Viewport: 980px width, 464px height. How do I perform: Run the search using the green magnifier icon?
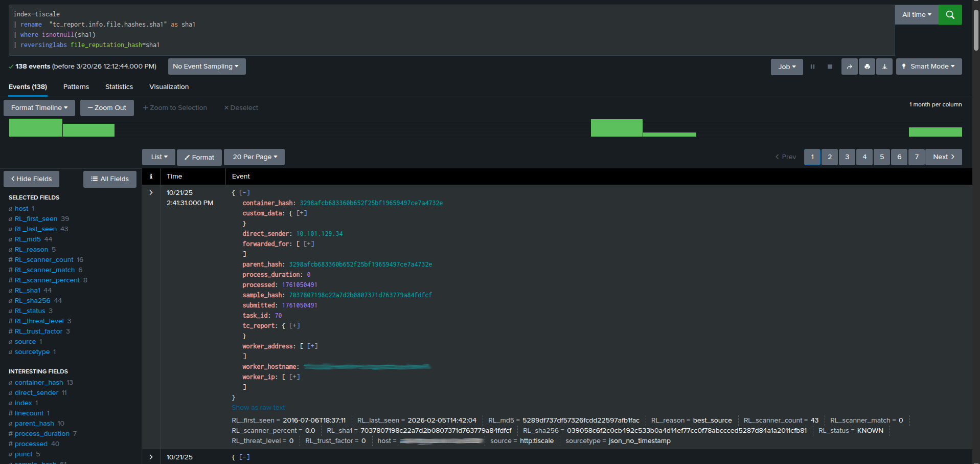950,15
